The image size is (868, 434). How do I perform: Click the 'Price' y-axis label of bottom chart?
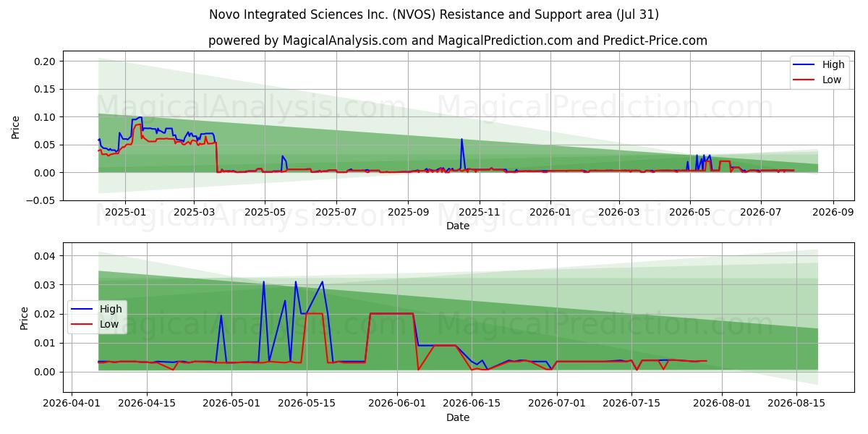[25, 318]
